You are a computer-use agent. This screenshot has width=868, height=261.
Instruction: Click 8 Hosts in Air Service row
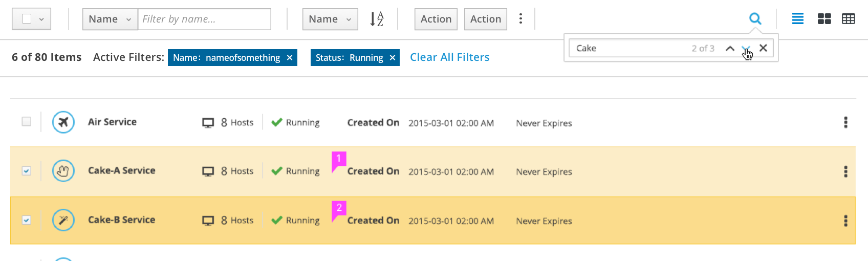[x=237, y=123]
